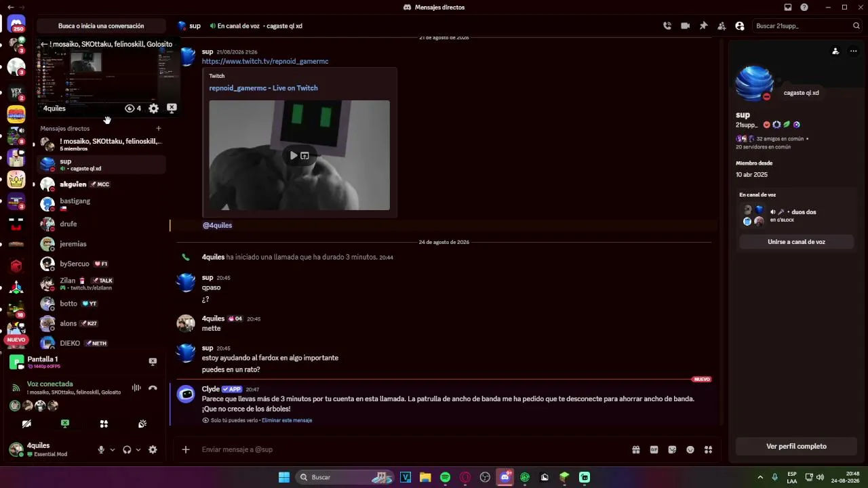Open the GIF picker

click(x=654, y=449)
